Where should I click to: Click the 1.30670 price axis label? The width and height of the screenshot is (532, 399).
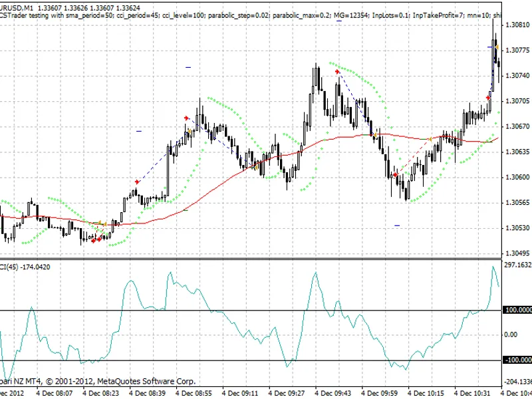point(517,126)
